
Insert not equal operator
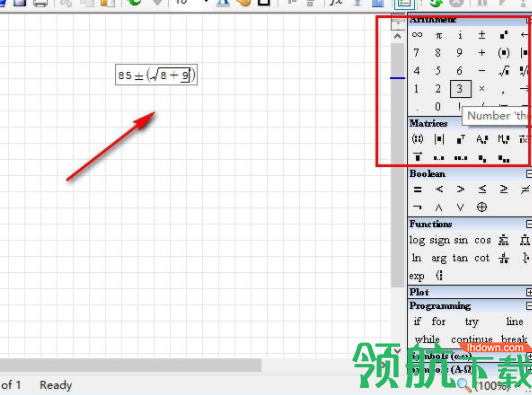(525, 189)
